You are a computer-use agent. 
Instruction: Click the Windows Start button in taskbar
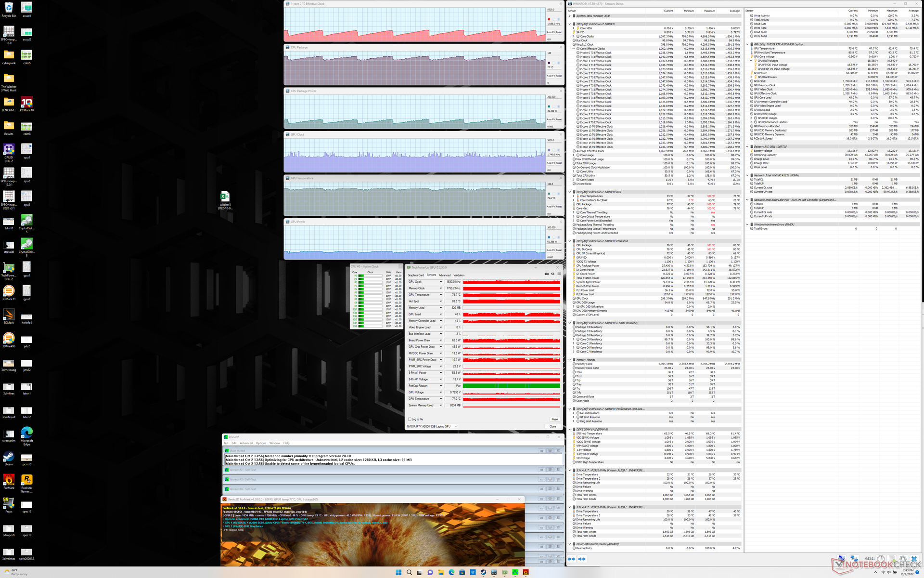coord(398,572)
